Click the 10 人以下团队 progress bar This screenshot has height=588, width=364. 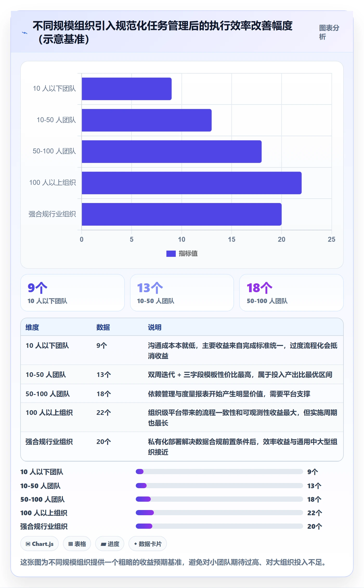[x=219, y=472]
